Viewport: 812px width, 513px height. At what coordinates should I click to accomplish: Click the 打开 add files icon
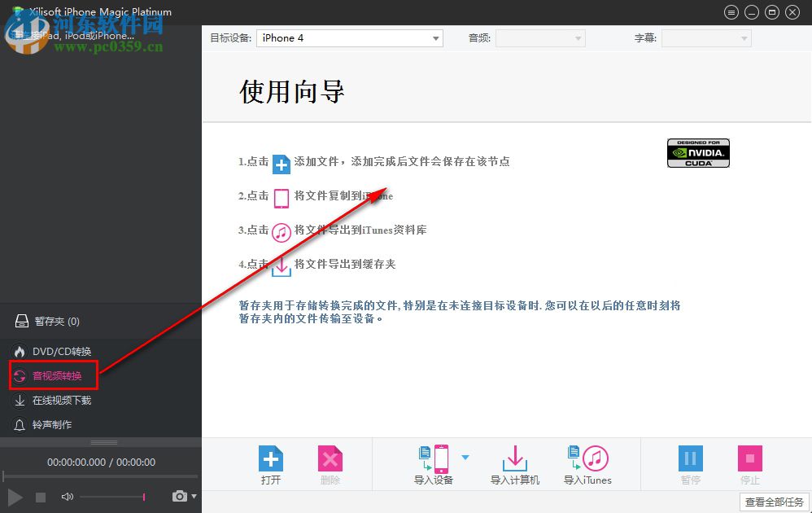point(271,458)
